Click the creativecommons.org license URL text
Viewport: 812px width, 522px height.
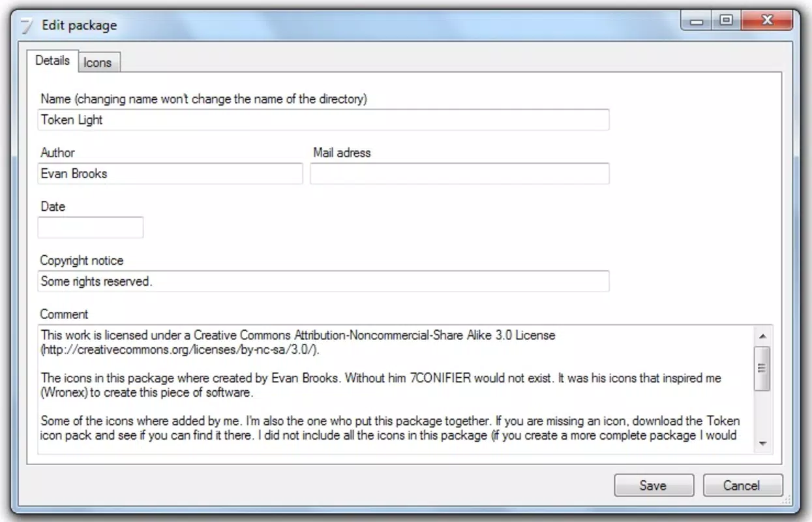(x=179, y=350)
